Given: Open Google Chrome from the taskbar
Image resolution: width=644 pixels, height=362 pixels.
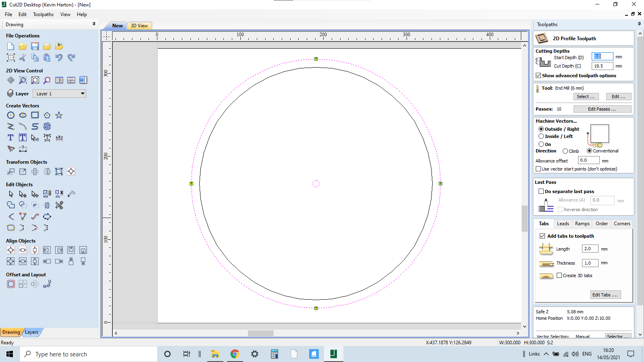Looking at the screenshot, I should (x=235, y=354).
